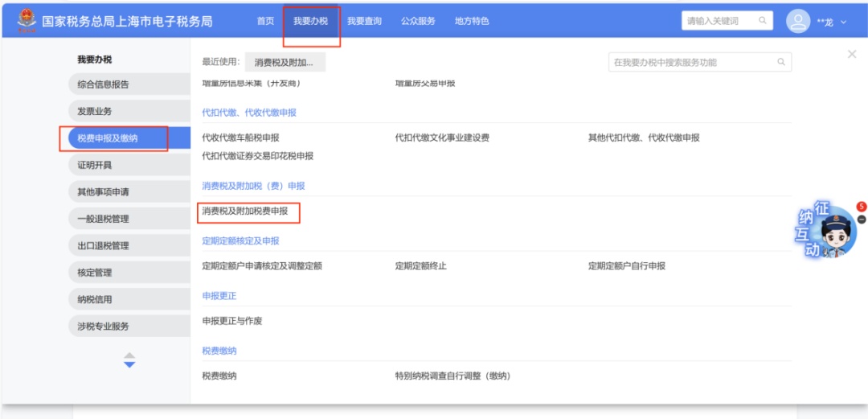The width and height of the screenshot is (868, 419).
Task: Expand the user account dropdown arrow
Action: [844, 23]
